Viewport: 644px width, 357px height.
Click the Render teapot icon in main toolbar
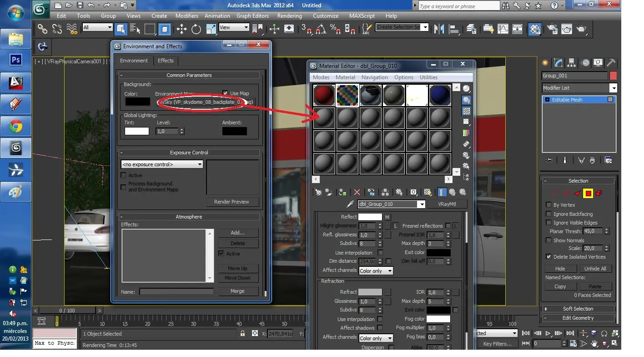(x=581, y=29)
